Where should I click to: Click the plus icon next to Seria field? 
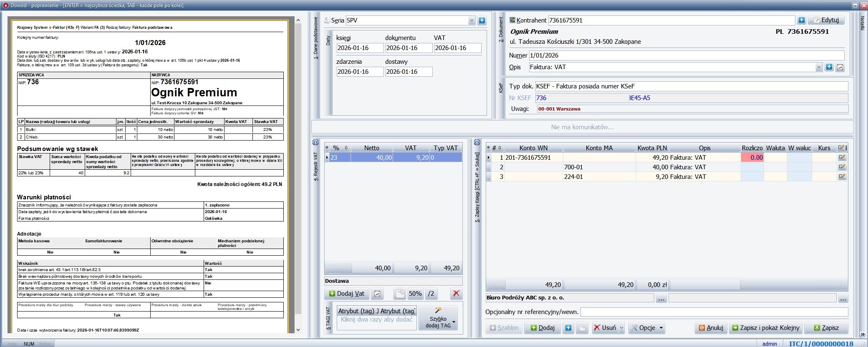482,20
